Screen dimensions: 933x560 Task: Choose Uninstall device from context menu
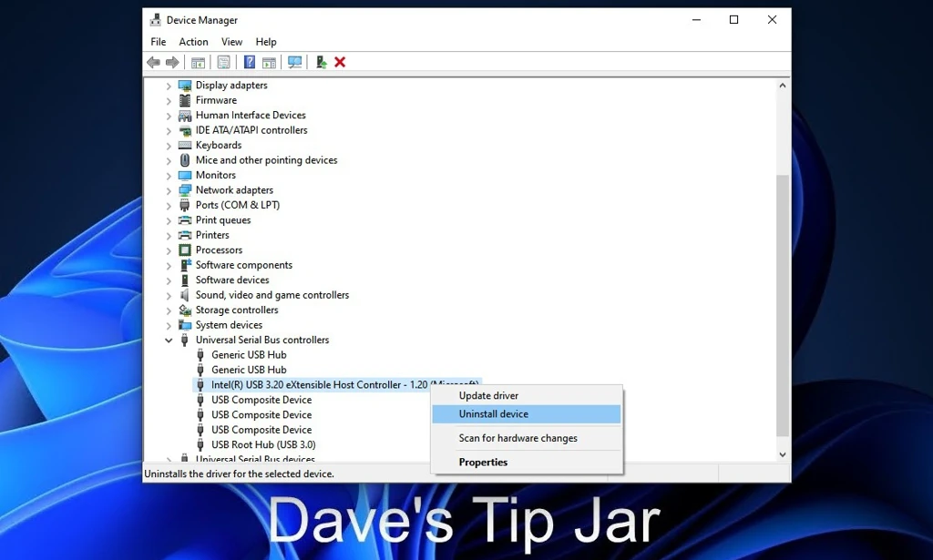(527, 413)
